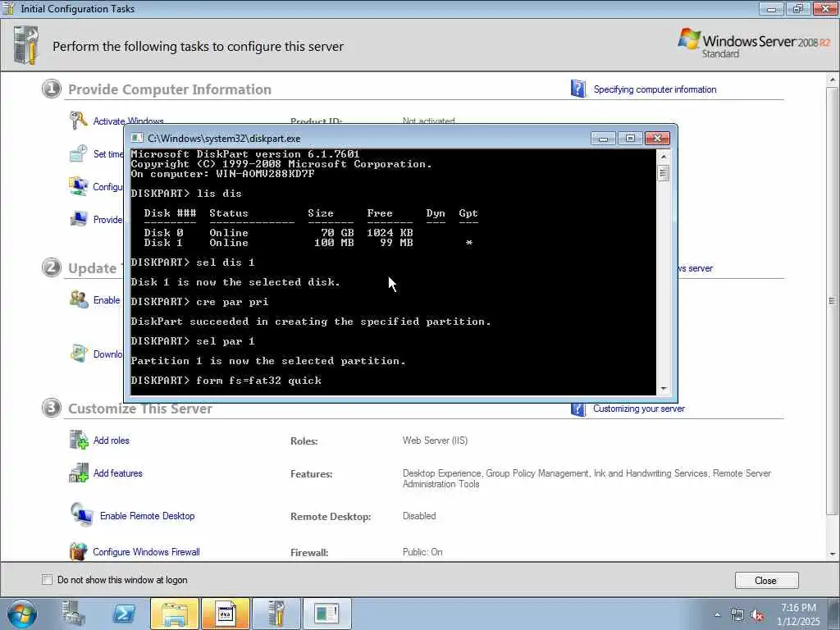Open Windows Explorer taskbar icon
Screen dimensions: 840x630
coord(175,614)
